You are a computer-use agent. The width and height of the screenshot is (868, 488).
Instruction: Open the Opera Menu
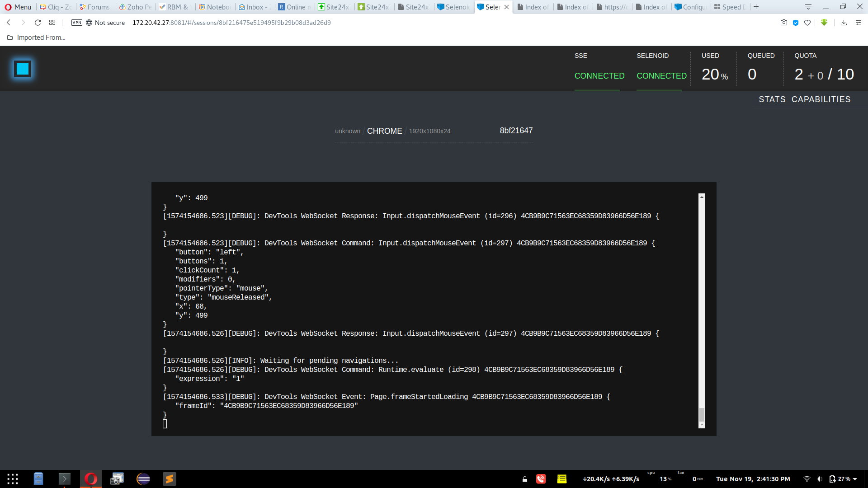tap(18, 7)
